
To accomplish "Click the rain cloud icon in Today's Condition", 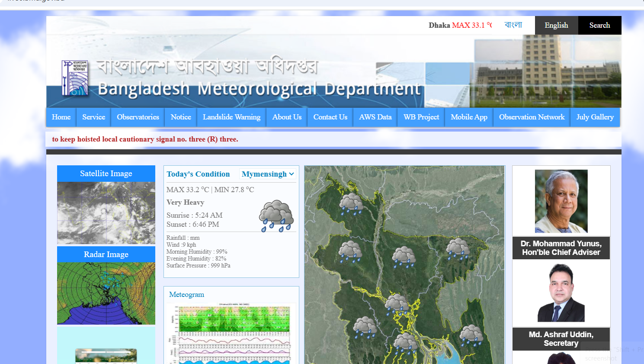I will point(276,216).
